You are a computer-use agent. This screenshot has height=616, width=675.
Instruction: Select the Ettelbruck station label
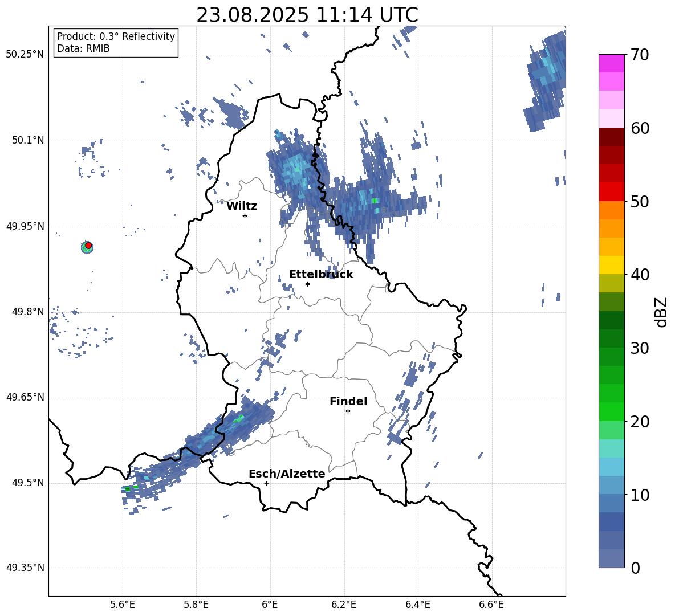click(x=321, y=275)
